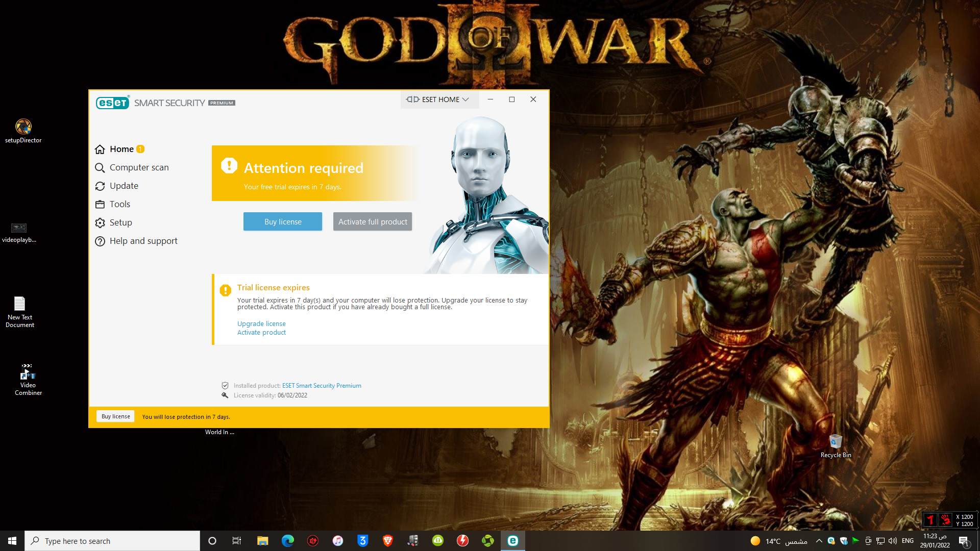The image size is (980, 551).
Task: Click the orange notification badge beside Home
Action: tap(140, 149)
